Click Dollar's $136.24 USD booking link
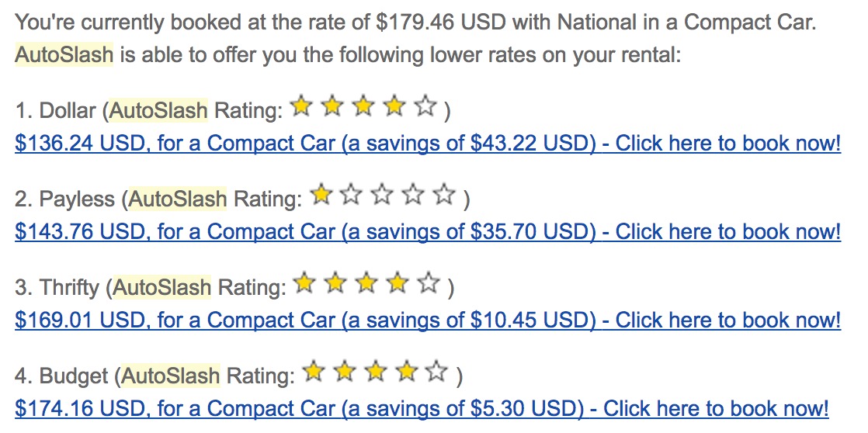The image size is (868, 433). tap(427, 144)
